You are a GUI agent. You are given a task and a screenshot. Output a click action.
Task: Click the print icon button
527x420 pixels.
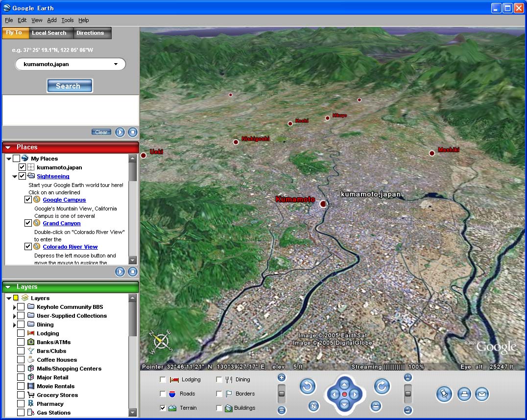coord(464,394)
